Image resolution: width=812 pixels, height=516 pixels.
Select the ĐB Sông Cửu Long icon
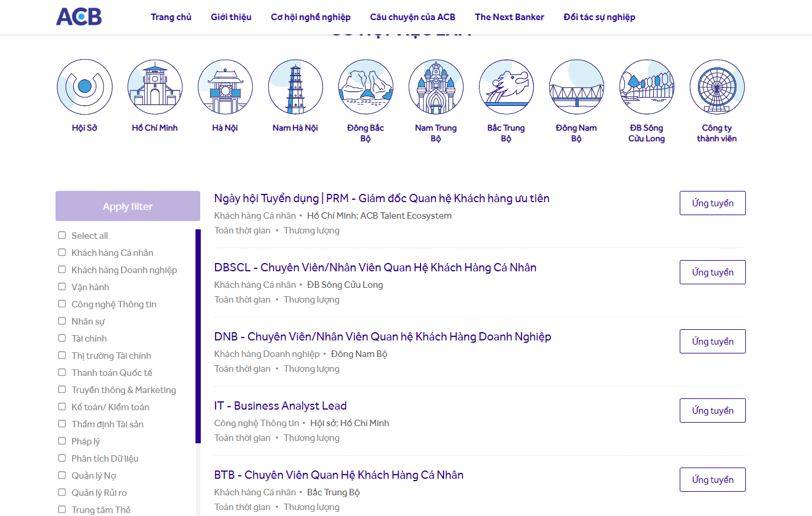click(647, 87)
